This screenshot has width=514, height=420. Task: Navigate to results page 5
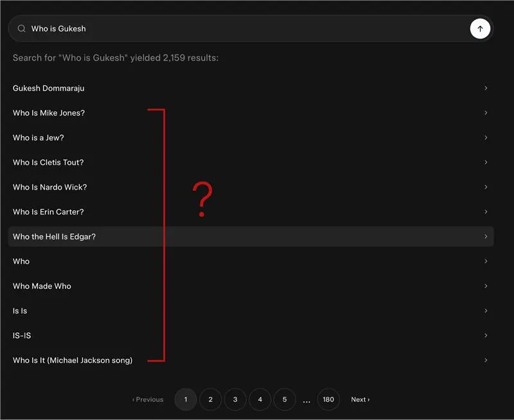285,399
